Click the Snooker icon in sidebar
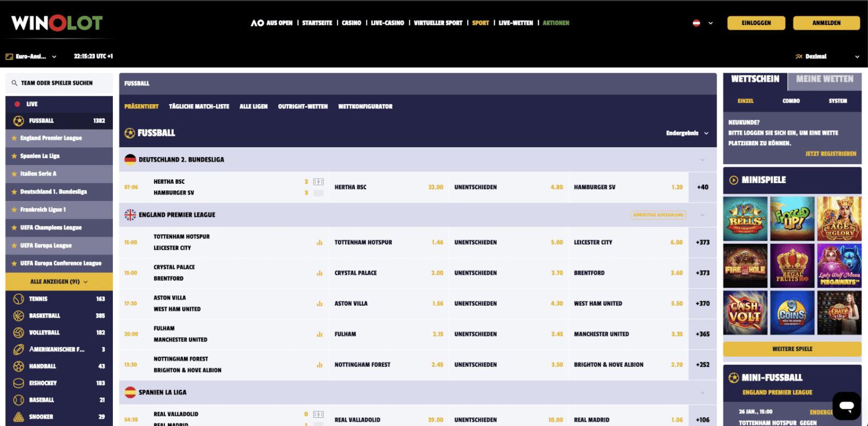The image size is (868, 426). (18, 417)
